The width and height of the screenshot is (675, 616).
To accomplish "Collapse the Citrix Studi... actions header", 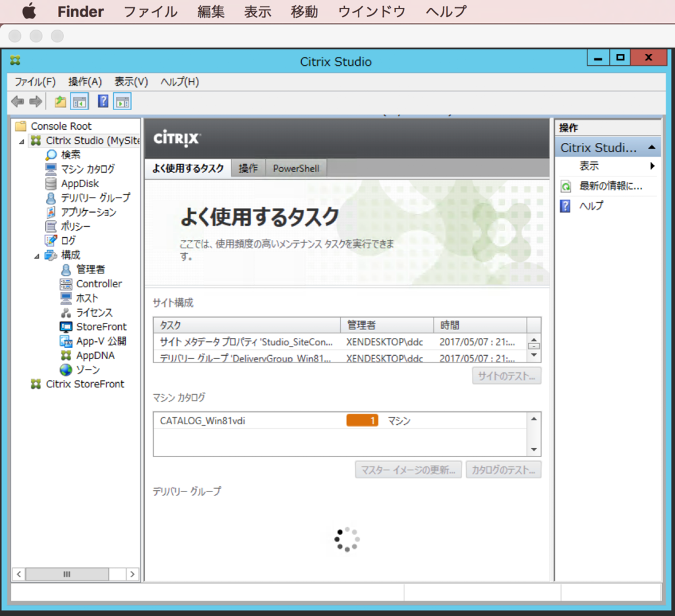I will tap(652, 148).
